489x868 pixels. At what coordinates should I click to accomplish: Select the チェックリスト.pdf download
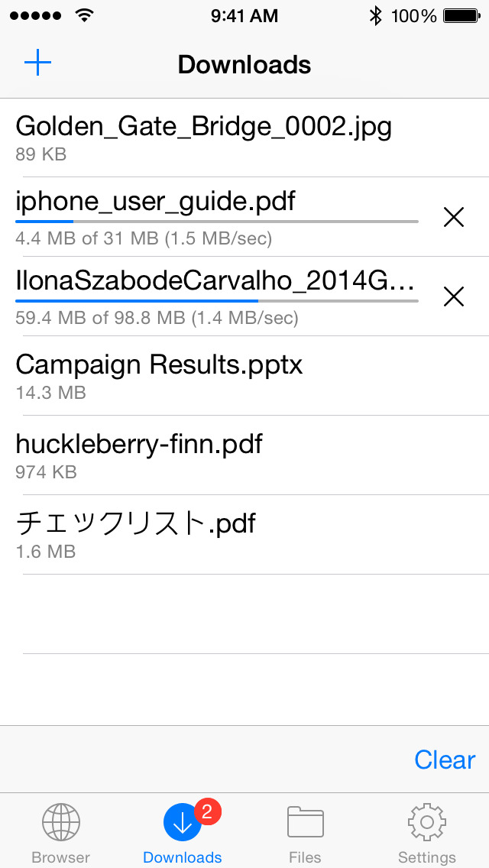point(244,534)
